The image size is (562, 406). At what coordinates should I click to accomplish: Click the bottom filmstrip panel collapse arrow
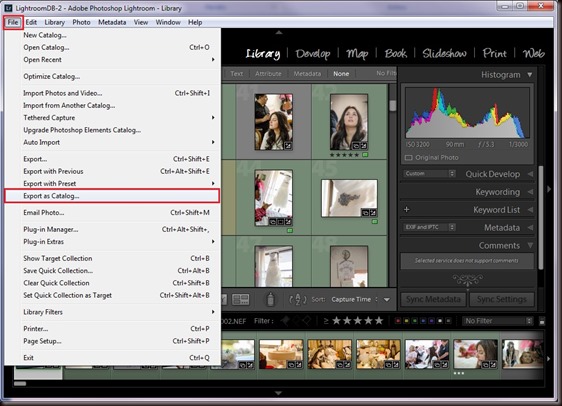pos(278,393)
